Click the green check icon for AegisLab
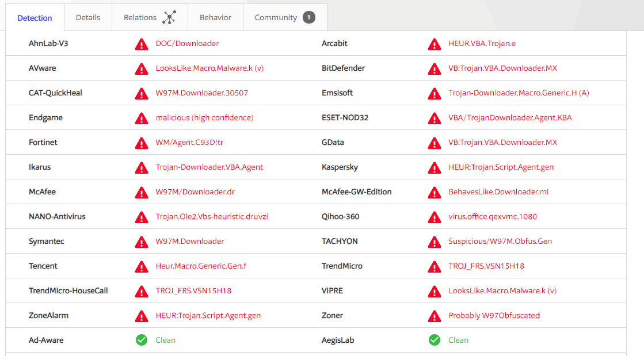 (434, 340)
